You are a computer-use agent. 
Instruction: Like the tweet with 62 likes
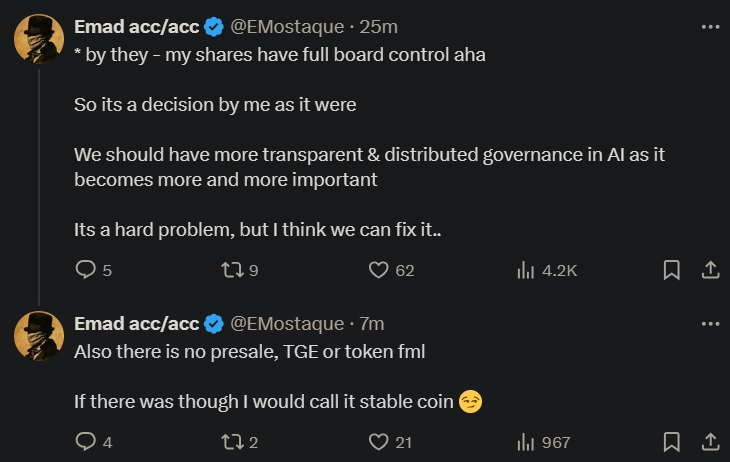point(379,270)
